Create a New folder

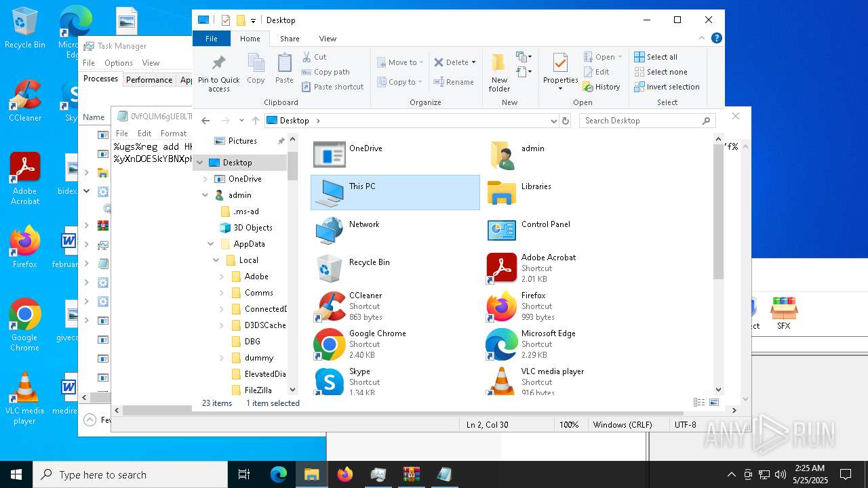[499, 73]
